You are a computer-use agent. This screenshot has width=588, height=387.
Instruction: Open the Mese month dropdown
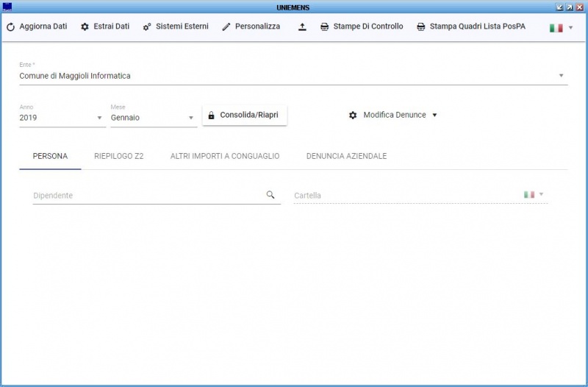point(190,118)
